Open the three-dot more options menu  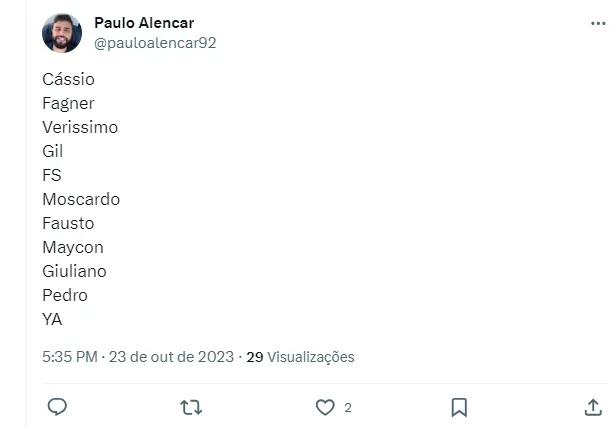pos(598,23)
